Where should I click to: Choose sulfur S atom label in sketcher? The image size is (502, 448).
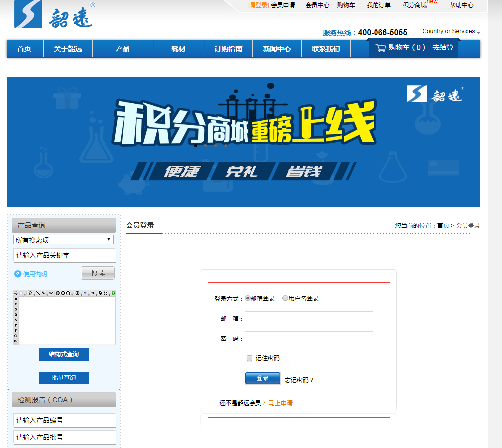point(16,320)
